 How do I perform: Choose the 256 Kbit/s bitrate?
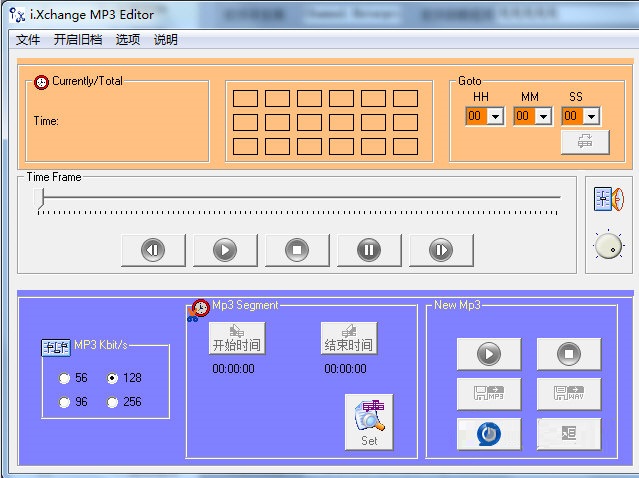tap(113, 402)
